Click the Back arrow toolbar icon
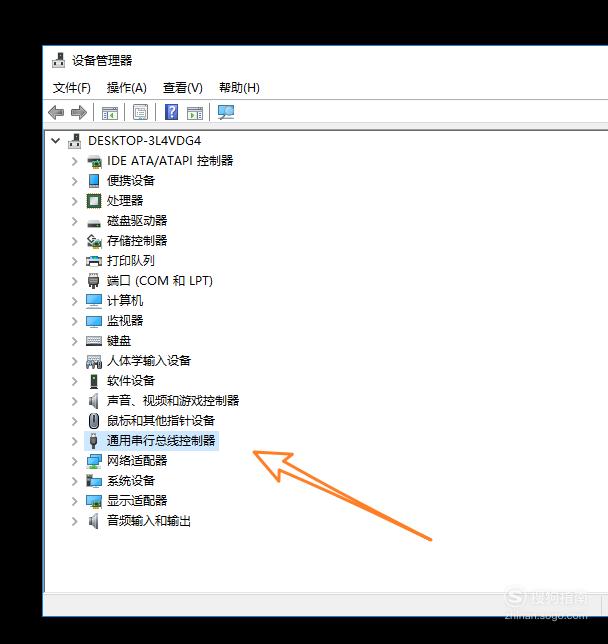This screenshot has height=644, width=608. (x=56, y=112)
